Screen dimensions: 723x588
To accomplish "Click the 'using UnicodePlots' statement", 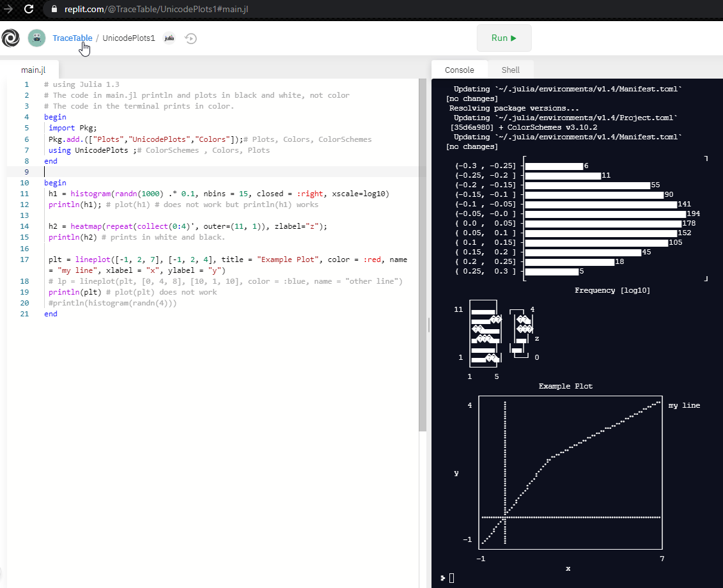I will [x=88, y=150].
